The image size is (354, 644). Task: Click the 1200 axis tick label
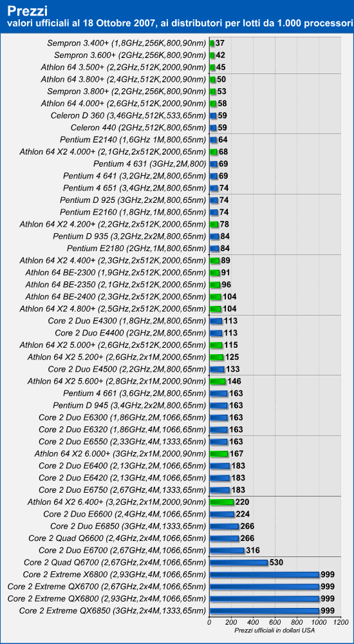pos(341,623)
